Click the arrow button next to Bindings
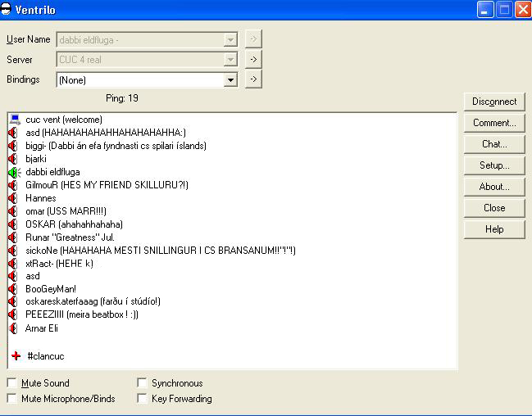The image size is (532, 416). [x=253, y=79]
